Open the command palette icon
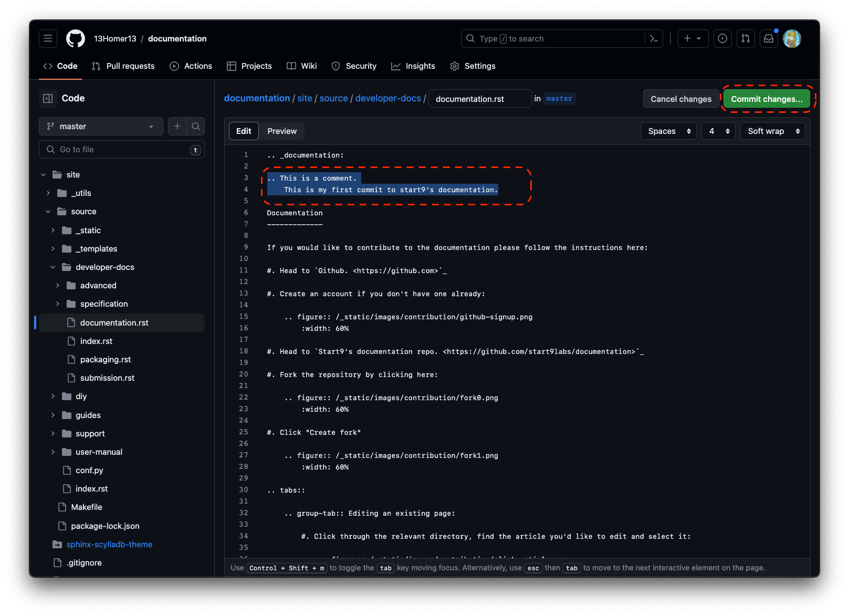 tap(654, 38)
